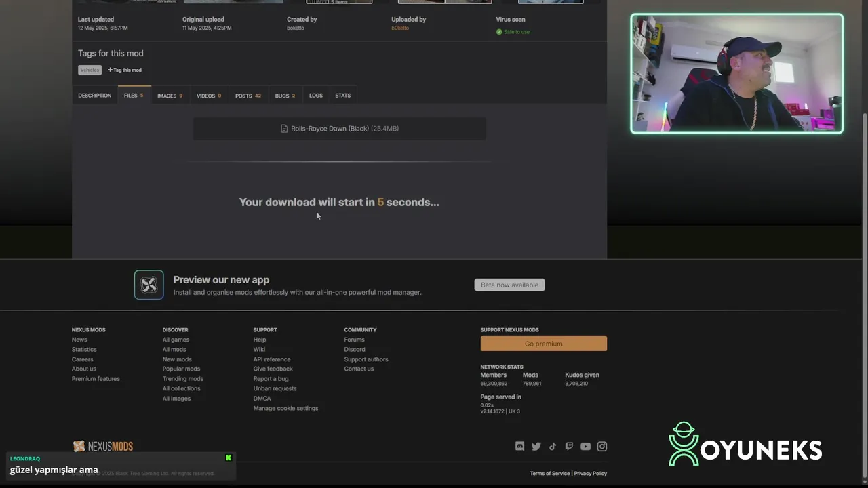
Task: Open the Report a bug link
Action: [x=271, y=379]
